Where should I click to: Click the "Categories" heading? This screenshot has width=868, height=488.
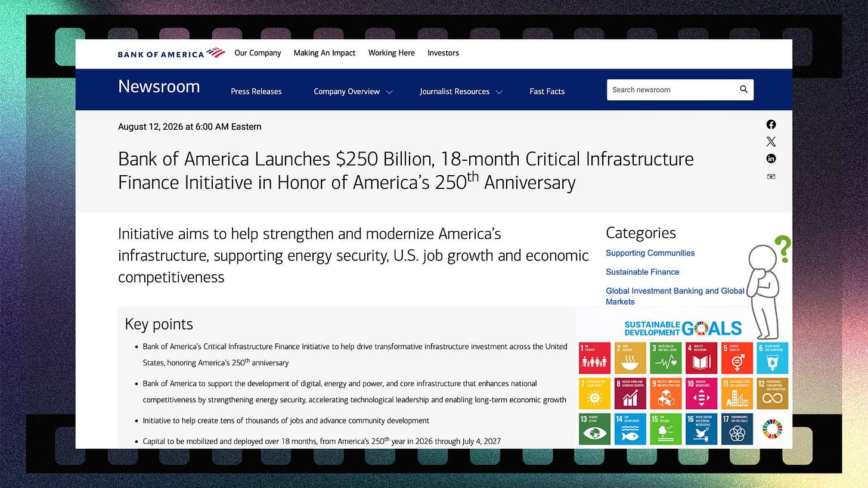(x=641, y=233)
